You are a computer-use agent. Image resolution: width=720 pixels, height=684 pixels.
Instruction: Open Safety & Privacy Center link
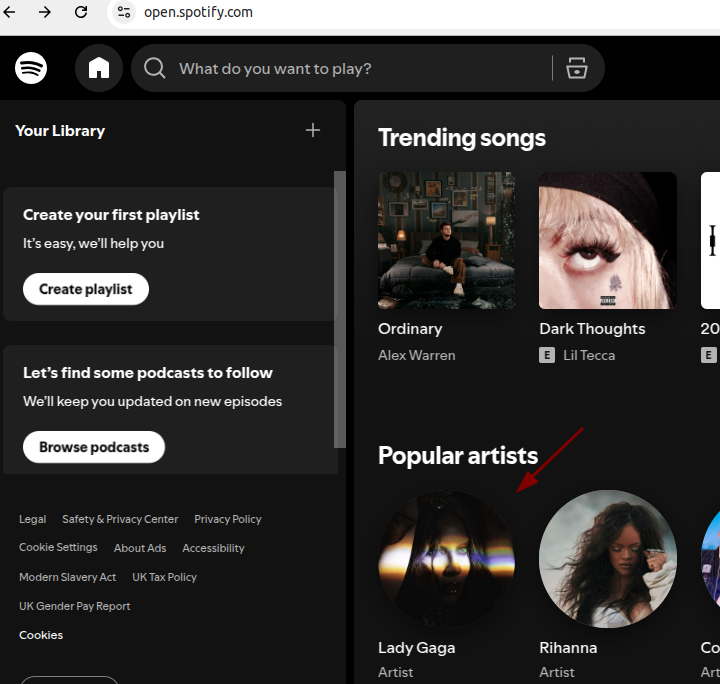click(120, 519)
